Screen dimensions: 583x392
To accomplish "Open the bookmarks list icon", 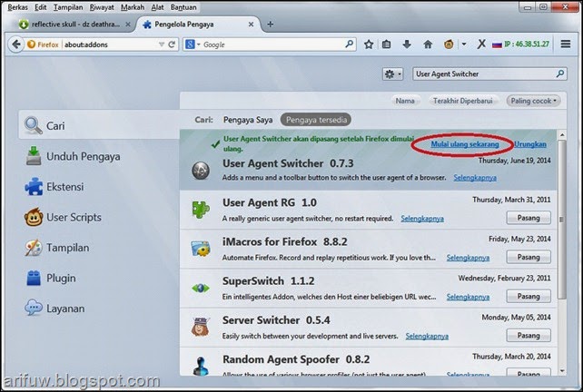I will (387, 44).
